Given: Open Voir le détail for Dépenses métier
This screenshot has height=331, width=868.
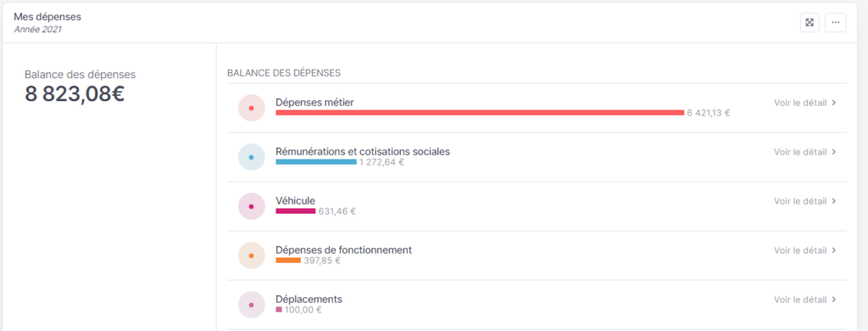Looking at the screenshot, I should click(800, 103).
